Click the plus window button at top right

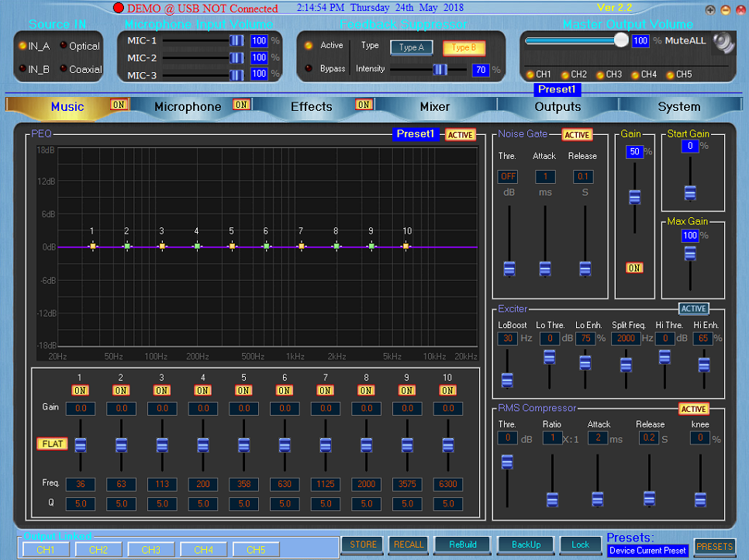tap(710, 10)
